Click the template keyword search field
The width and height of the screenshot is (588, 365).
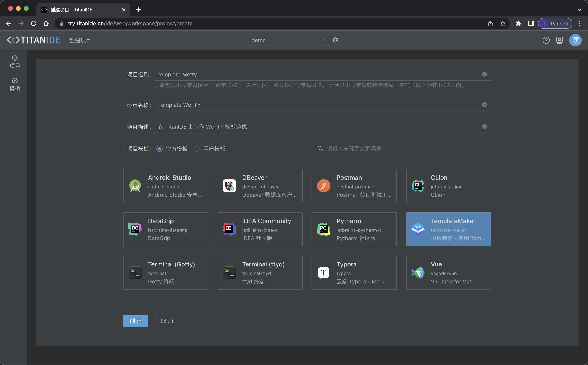[403, 149]
